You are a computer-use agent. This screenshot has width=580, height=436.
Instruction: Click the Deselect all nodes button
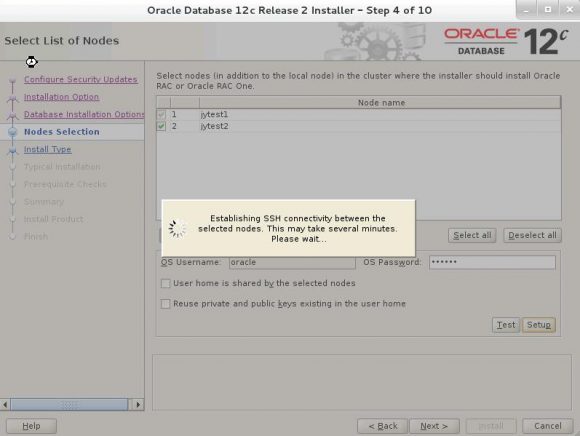click(532, 235)
